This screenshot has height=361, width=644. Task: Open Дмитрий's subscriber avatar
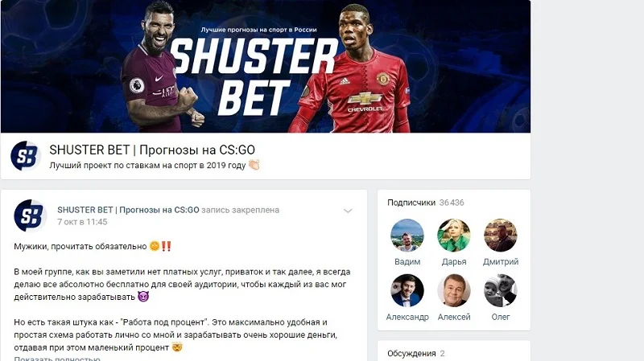(500, 235)
